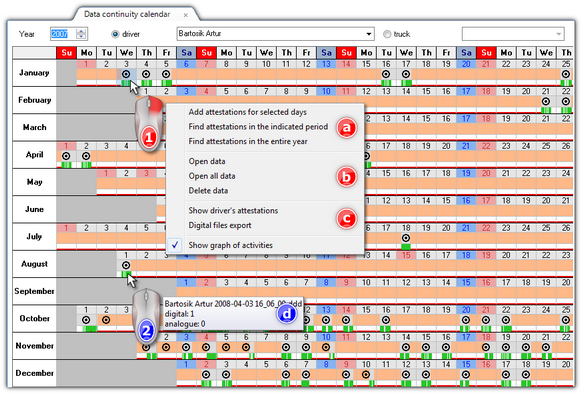Screen dimensions: 582x394
Task: Expand the Bartosik Artur driver dropdown
Action: point(369,34)
